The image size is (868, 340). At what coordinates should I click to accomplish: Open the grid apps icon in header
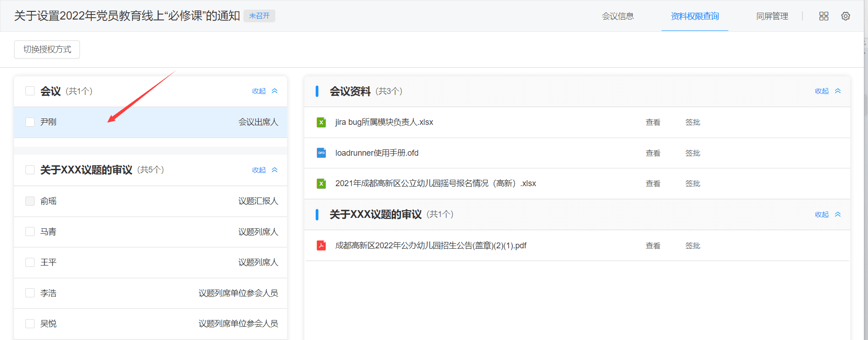tap(823, 16)
